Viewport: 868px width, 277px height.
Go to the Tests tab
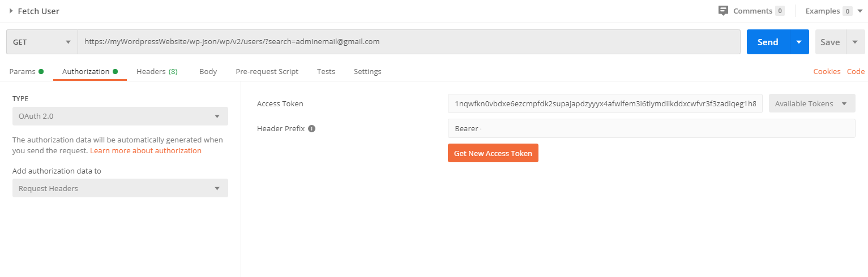point(326,72)
